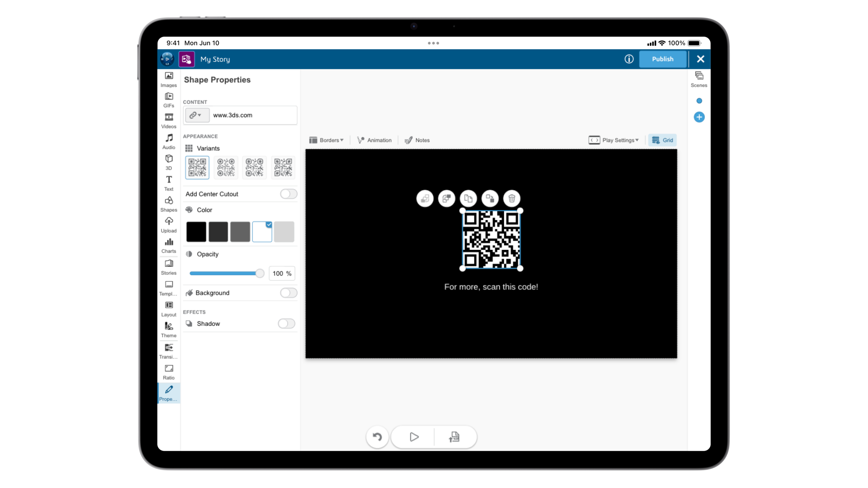Viewport: 868px width, 488px height.
Task: Select the black color swatch
Action: tap(196, 231)
